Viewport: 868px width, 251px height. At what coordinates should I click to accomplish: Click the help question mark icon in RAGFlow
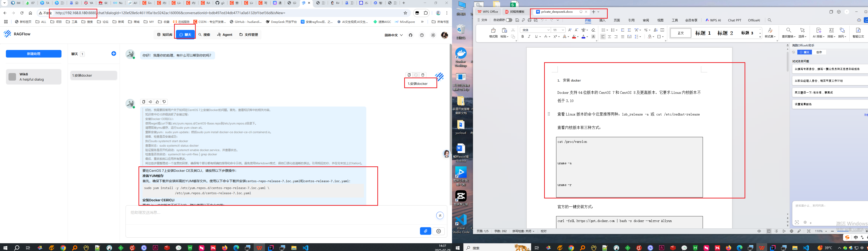pos(422,35)
